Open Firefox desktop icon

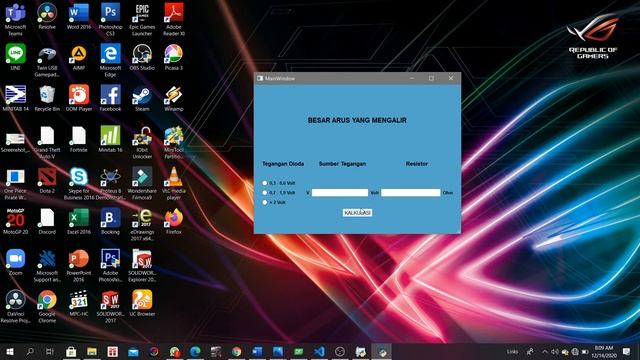coord(174,221)
